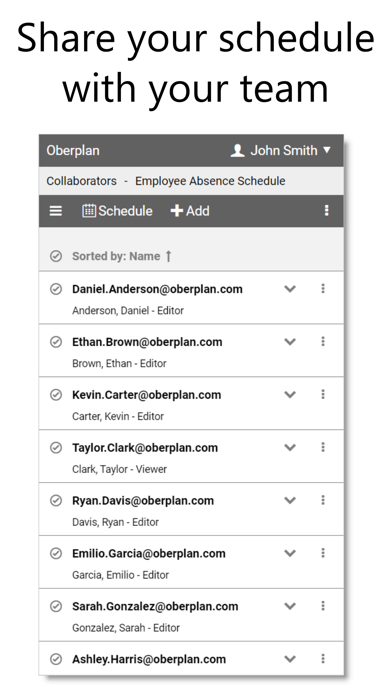Click the Employee Absence Schedule title
Image resolution: width=392 pixels, height=696 pixels.
(210, 181)
